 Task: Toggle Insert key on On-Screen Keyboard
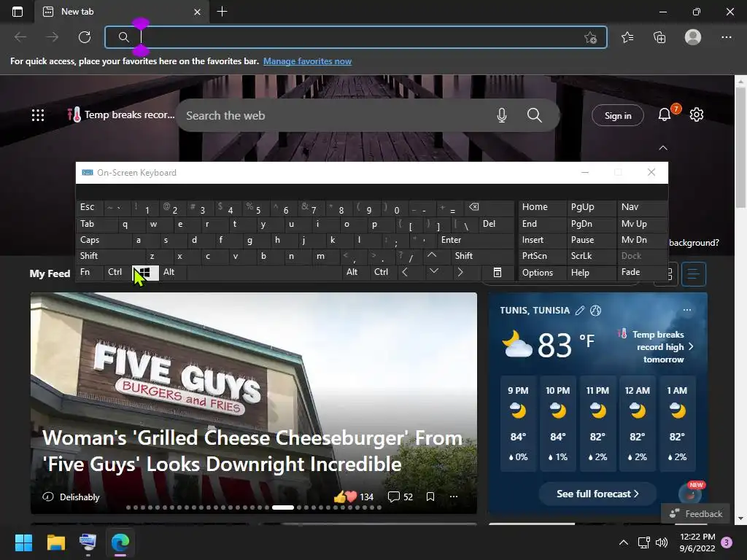pos(543,240)
